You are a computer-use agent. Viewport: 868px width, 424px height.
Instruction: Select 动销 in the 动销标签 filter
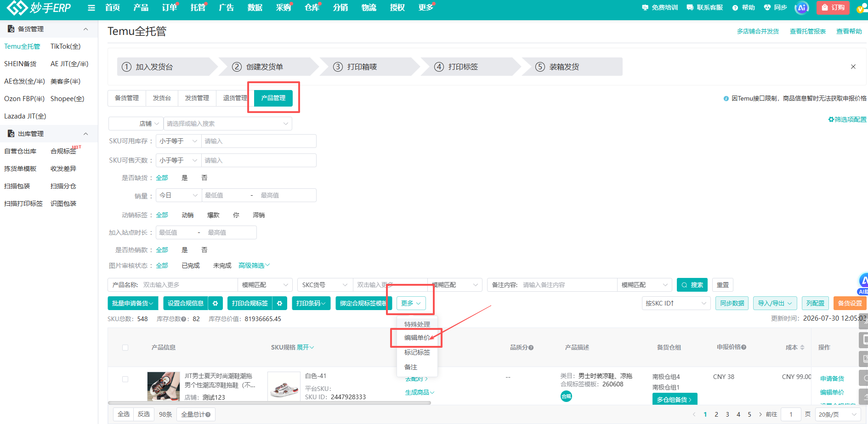[187, 215]
